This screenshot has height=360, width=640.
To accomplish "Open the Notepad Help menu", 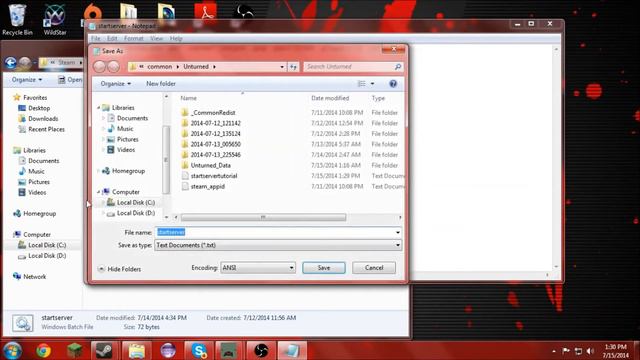I will [176, 38].
